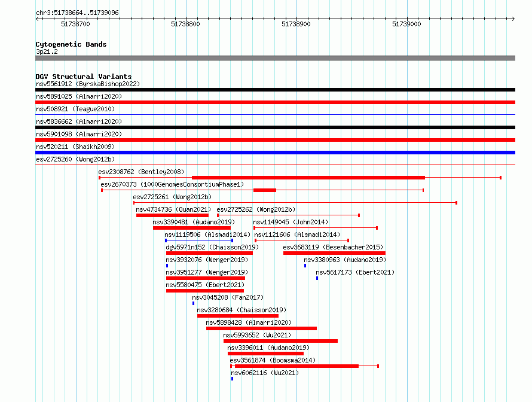
Task: Click the red bar under nsv3396011
Action: (x=265, y=354)
